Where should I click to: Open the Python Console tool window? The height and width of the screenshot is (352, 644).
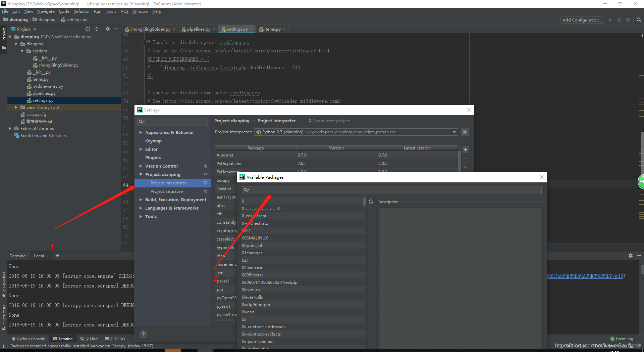[x=28, y=339]
